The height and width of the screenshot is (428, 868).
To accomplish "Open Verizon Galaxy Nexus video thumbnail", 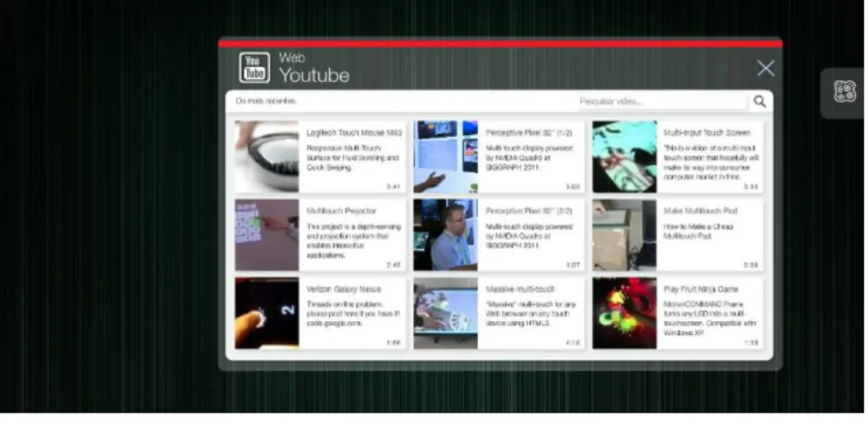I will coord(267,313).
